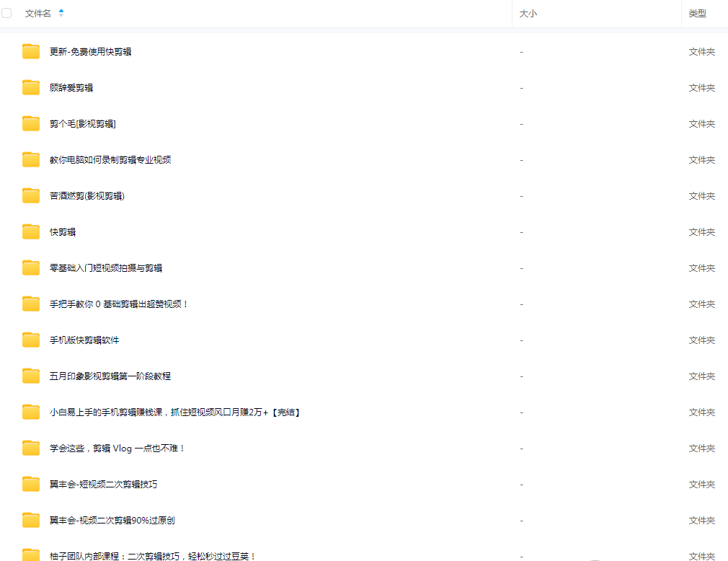Viewport: 728px width, 561px height.
Task: Click the 文件夹 type cell for 顾辞爱剪辑 row
Action: pyautogui.click(x=701, y=88)
